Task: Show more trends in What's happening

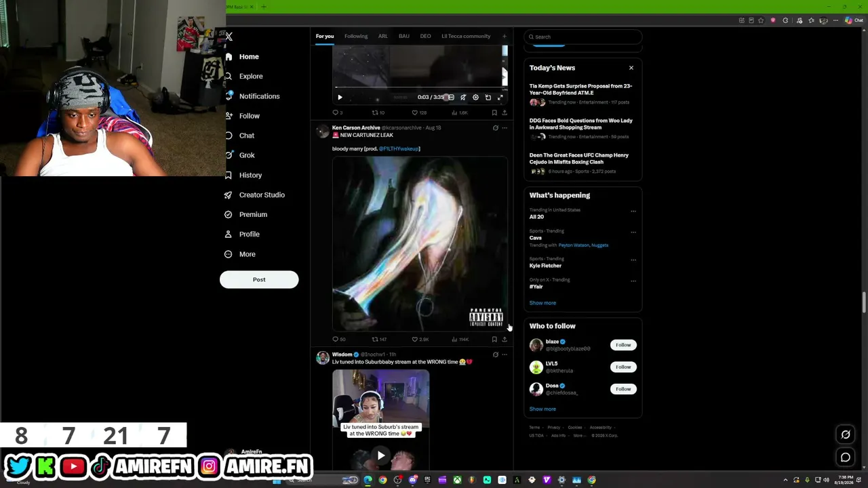Action: pyautogui.click(x=542, y=303)
